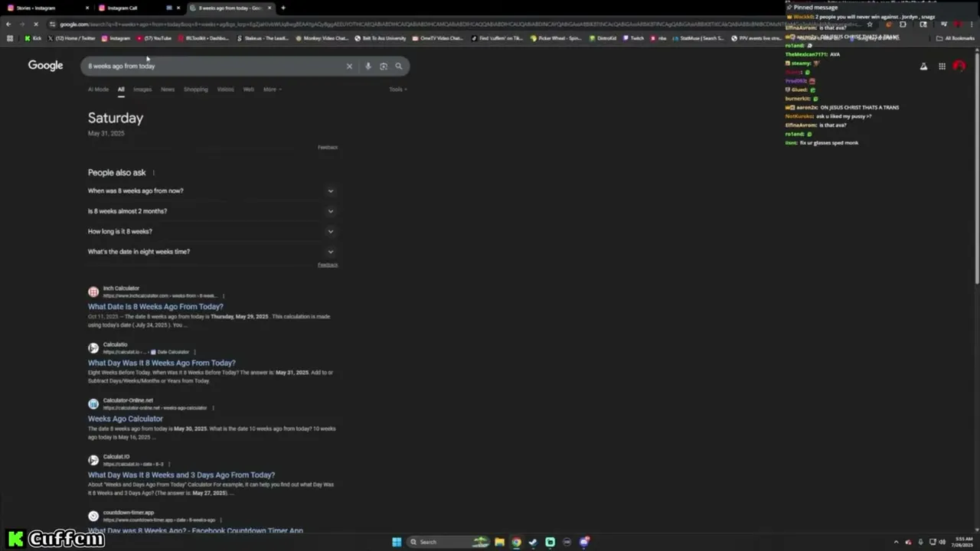
Task: Send feedback on the date answer
Action: 328,147
